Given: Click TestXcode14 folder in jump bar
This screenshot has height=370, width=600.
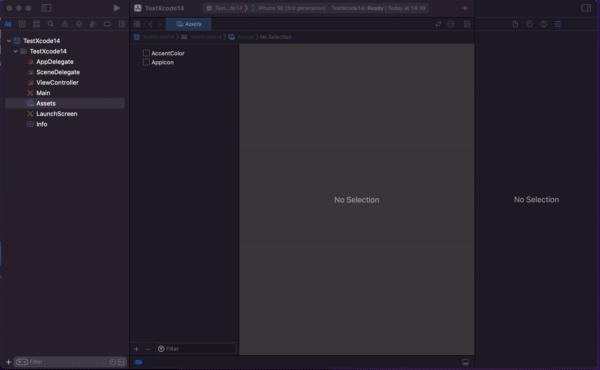Looking at the screenshot, I should point(202,37).
